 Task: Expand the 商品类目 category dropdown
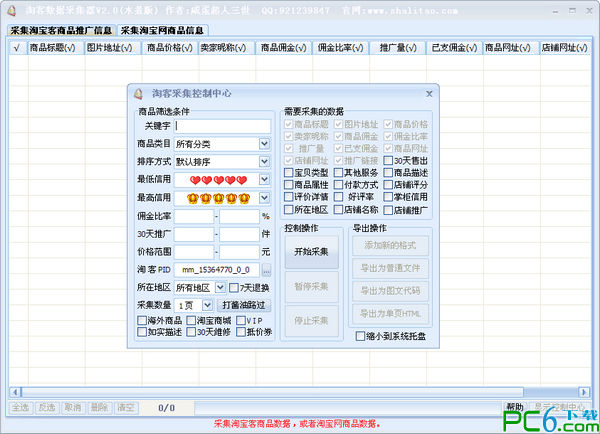click(264, 144)
